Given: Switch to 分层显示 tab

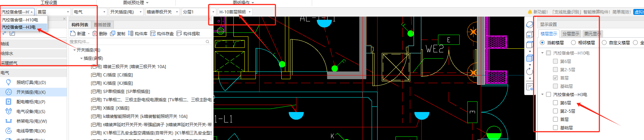Looking at the screenshot, I should coord(571,34).
